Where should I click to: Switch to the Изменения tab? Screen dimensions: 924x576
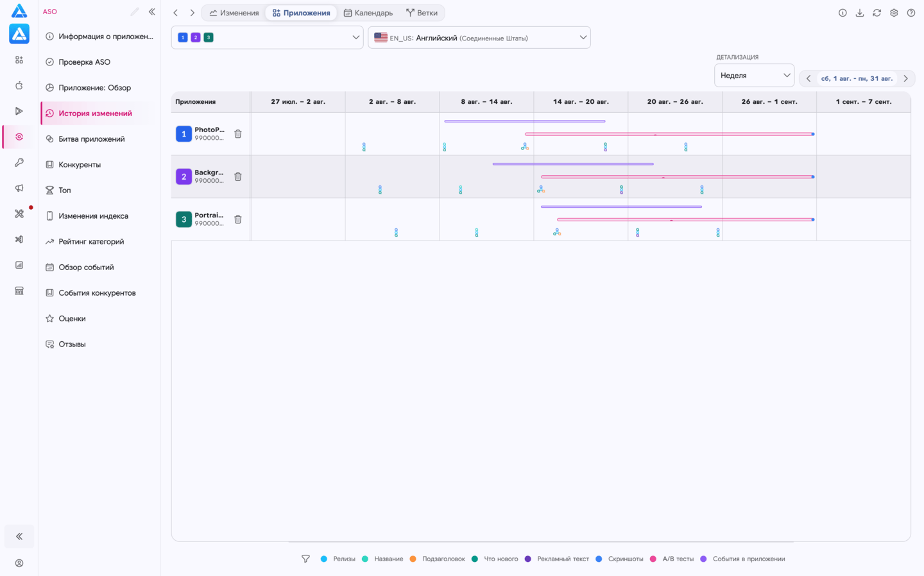[234, 13]
